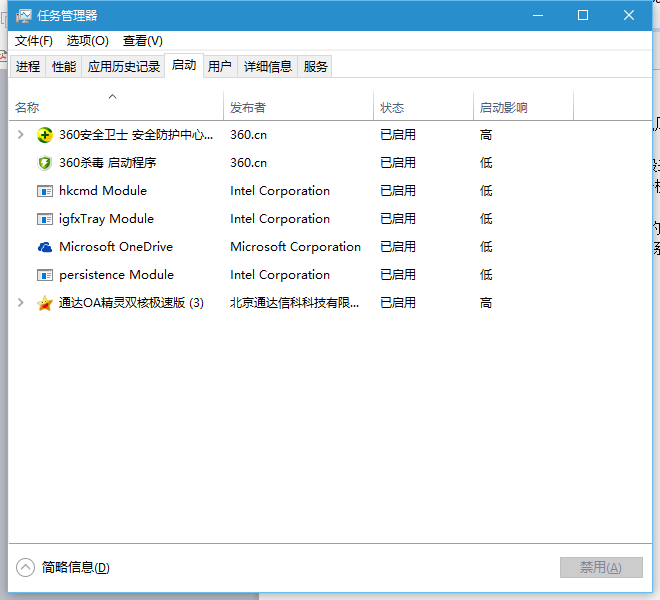Expand the 通达OA精灵双核极速版 (3) group
This screenshot has height=600, width=660.
point(20,303)
